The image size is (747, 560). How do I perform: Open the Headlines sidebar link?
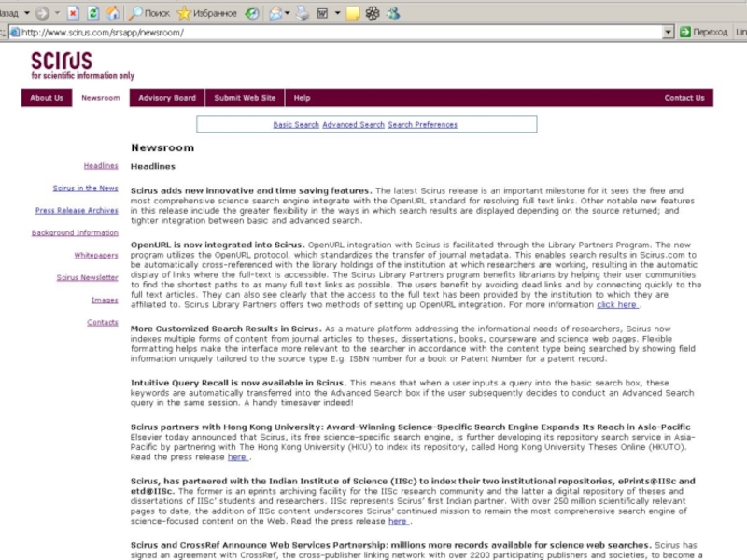pyautogui.click(x=101, y=166)
